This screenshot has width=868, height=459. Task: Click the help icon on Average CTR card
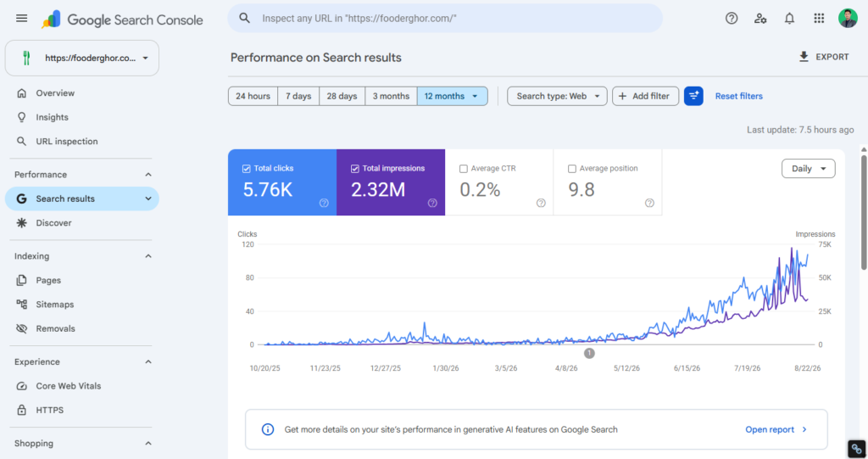(541, 204)
